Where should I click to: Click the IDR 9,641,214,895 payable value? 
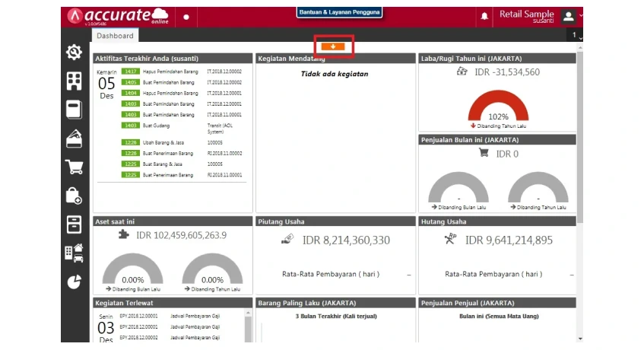tap(509, 240)
